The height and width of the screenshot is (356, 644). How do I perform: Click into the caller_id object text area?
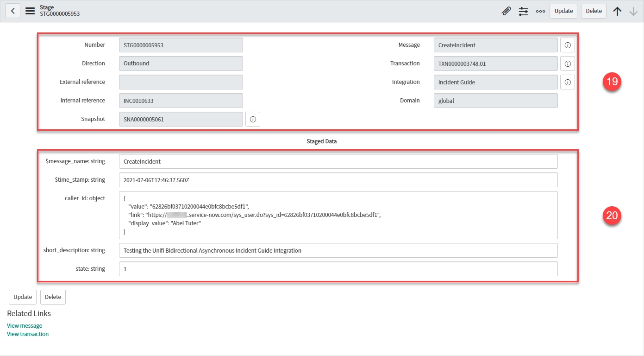tap(338, 215)
